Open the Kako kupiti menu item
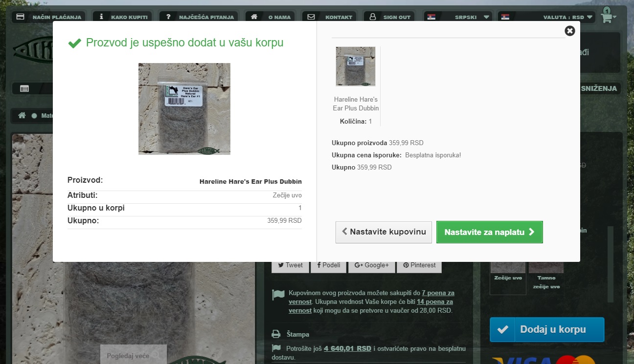This screenshot has width=634, height=364. click(123, 17)
